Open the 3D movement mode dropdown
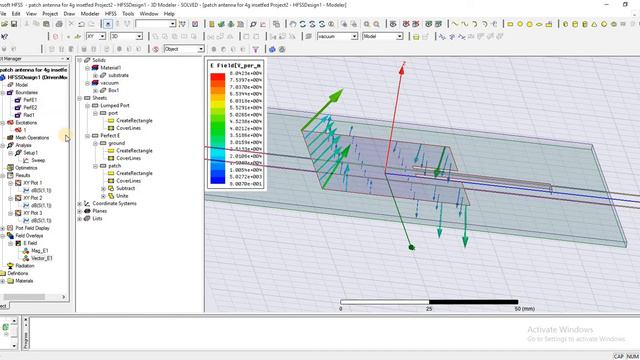 click(139, 37)
